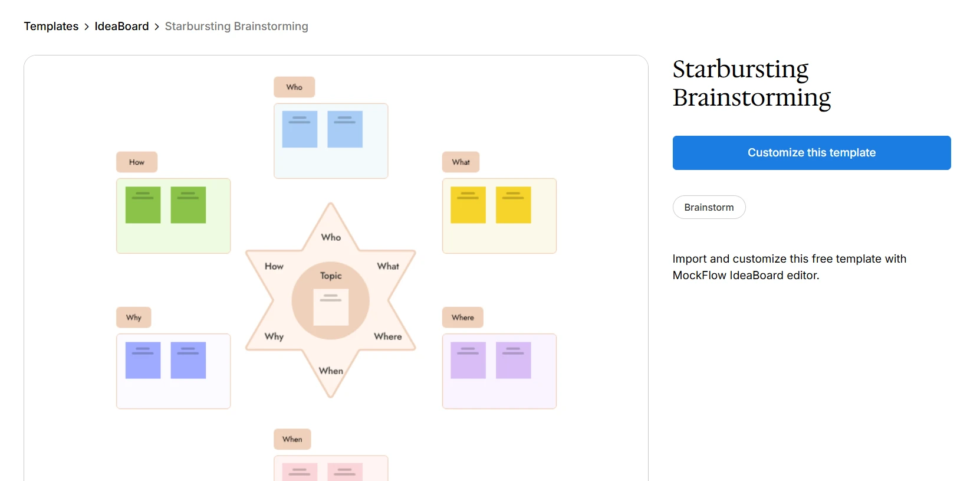This screenshot has width=980, height=481.
Task: Open the IdeaBoard breadcrumb link
Action: tap(121, 26)
